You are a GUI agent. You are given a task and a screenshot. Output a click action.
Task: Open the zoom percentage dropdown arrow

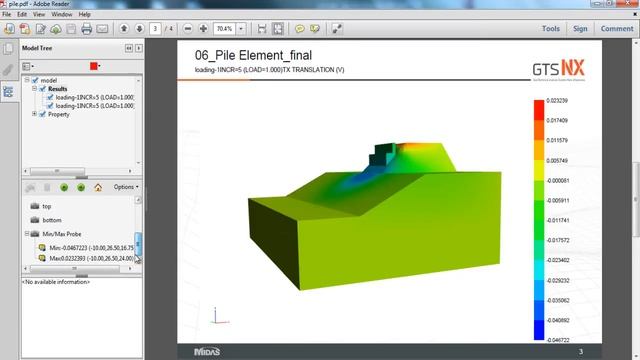[241, 29]
